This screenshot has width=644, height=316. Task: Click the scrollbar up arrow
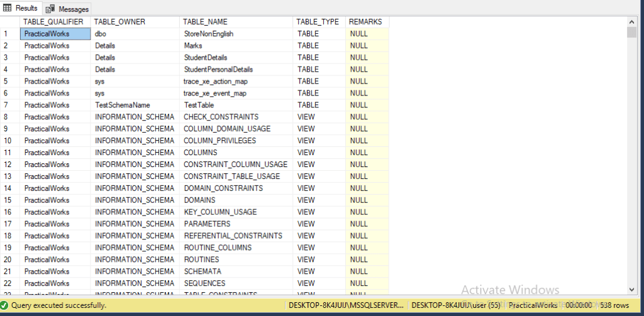[632, 21]
